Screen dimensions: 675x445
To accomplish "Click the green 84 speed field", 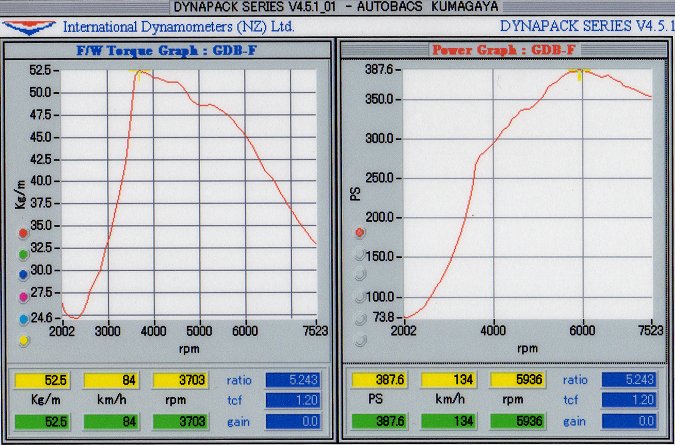I will [111, 422].
